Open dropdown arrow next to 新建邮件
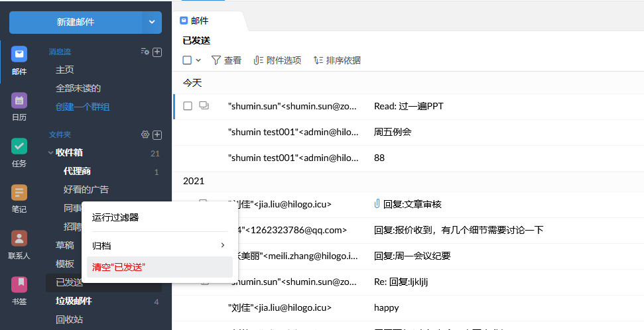The width and height of the screenshot is (644, 330). click(152, 22)
